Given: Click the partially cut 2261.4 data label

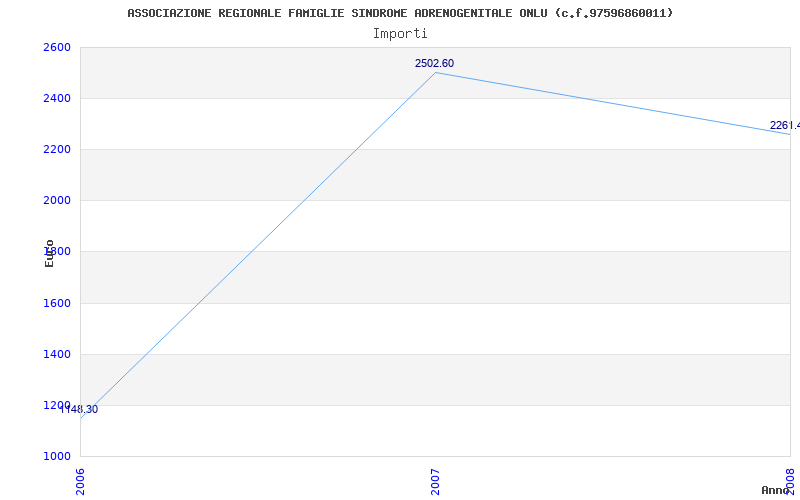Looking at the screenshot, I should click(x=785, y=126).
